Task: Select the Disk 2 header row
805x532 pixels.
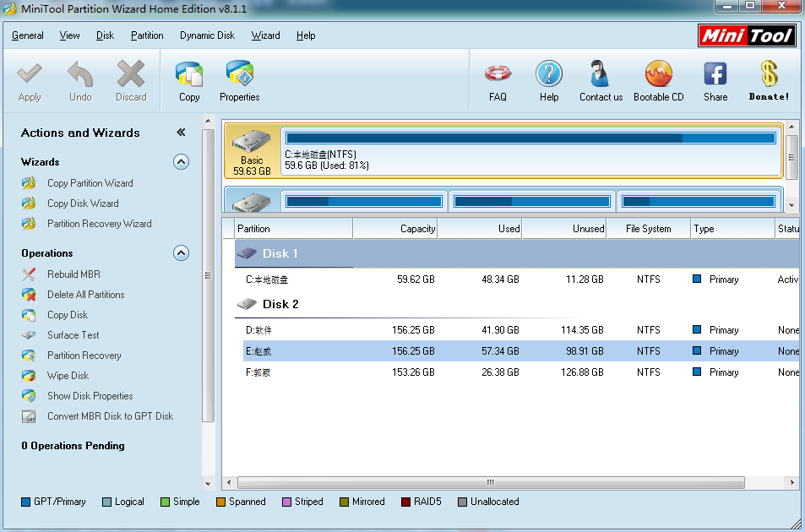Action: pos(516,304)
